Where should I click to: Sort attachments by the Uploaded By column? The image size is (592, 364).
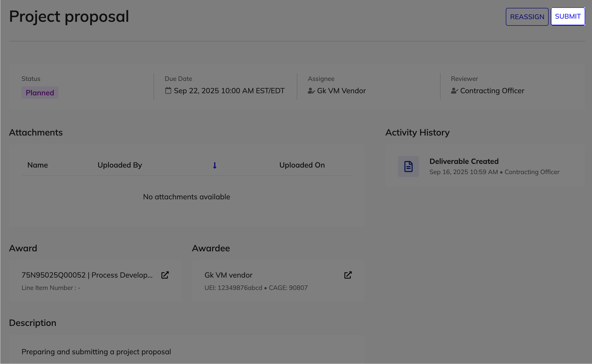point(120,165)
